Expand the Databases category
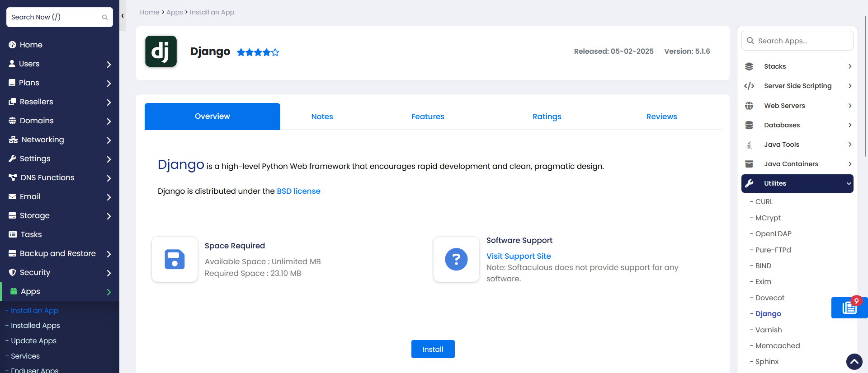Image resolution: width=868 pixels, height=373 pixels. (x=797, y=125)
